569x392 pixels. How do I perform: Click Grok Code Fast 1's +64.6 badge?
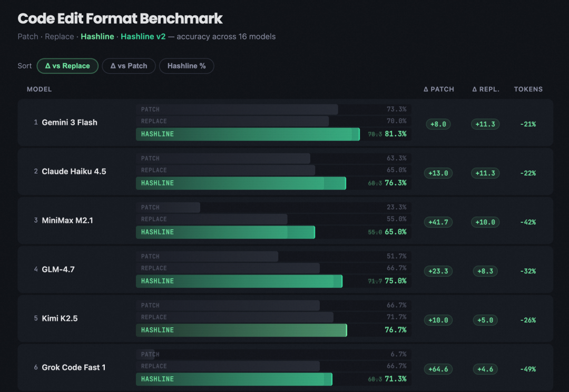click(x=438, y=369)
